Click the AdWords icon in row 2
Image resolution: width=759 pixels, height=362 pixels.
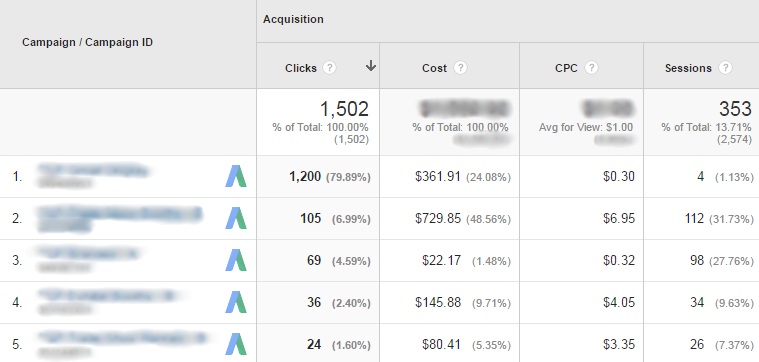[x=236, y=218]
